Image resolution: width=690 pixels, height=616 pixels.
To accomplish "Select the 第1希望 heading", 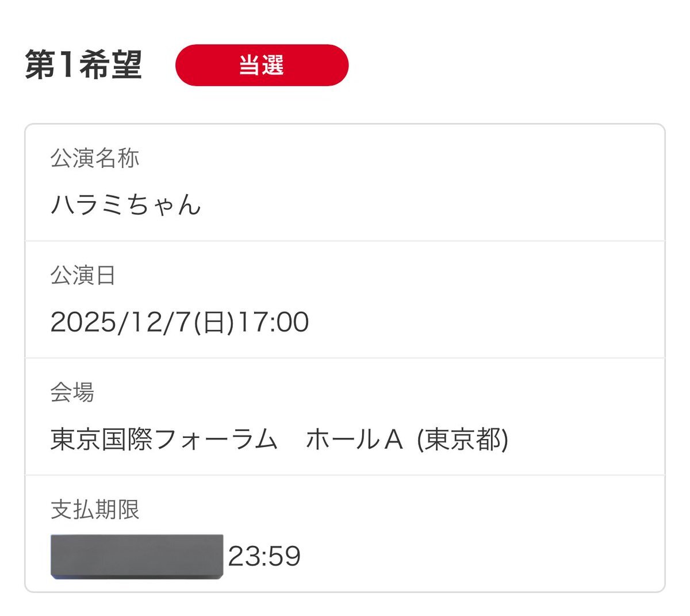I will (83, 65).
